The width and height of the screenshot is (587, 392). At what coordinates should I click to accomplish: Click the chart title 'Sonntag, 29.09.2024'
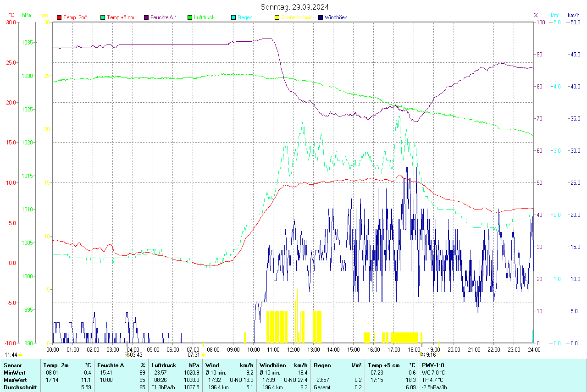tap(294, 7)
